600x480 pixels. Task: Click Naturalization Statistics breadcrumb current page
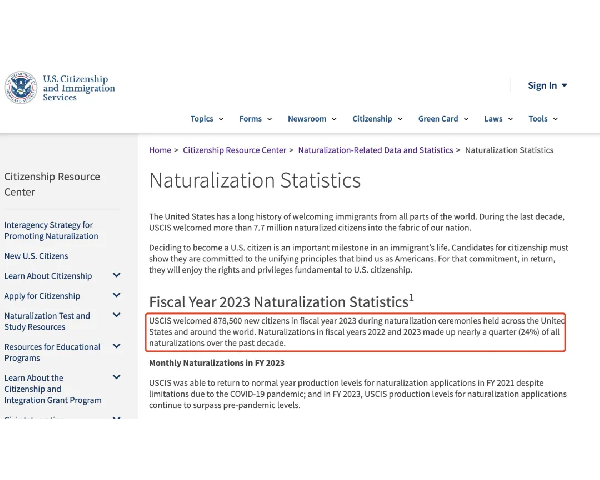click(x=509, y=150)
